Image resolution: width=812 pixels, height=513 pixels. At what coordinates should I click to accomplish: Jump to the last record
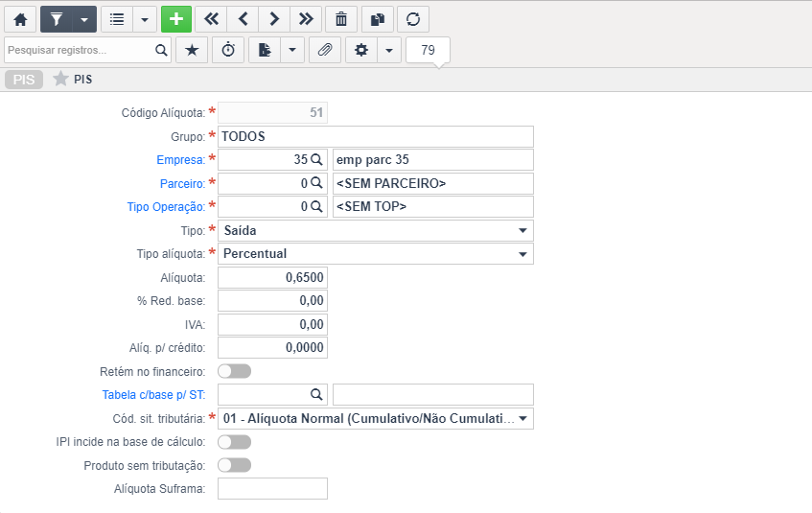306,20
